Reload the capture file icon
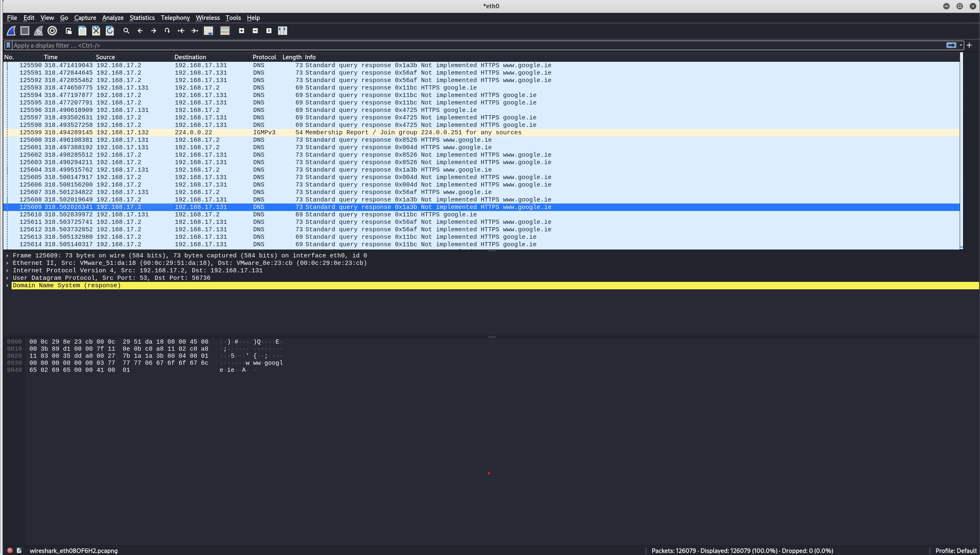This screenshot has height=555, width=980. (x=110, y=31)
